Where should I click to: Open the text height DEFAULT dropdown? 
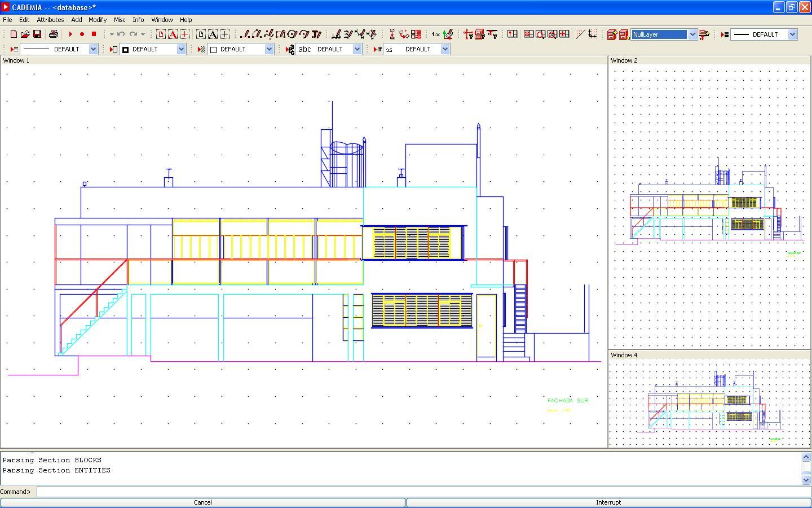click(x=445, y=49)
